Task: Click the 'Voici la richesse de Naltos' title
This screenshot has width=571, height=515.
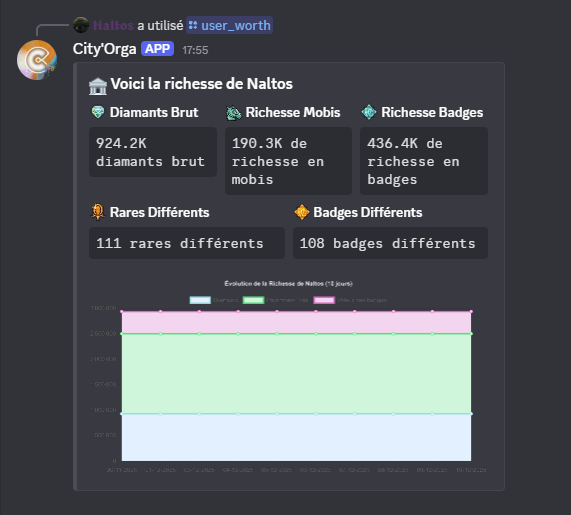Action: [x=201, y=84]
